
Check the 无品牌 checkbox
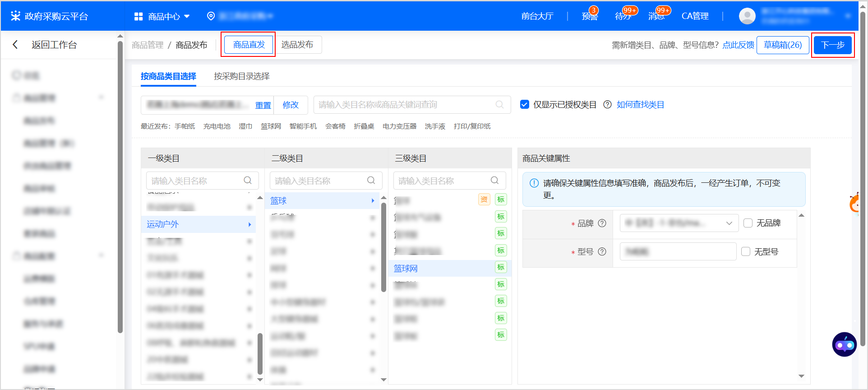(x=748, y=223)
